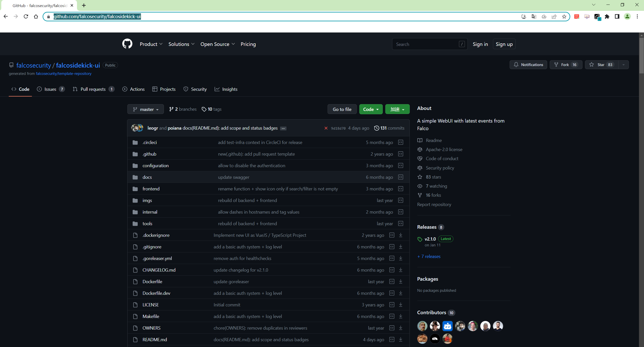This screenshot has width=644, height=347.
Task: Focus the GitHub Search field
Action: coord(430,44)
